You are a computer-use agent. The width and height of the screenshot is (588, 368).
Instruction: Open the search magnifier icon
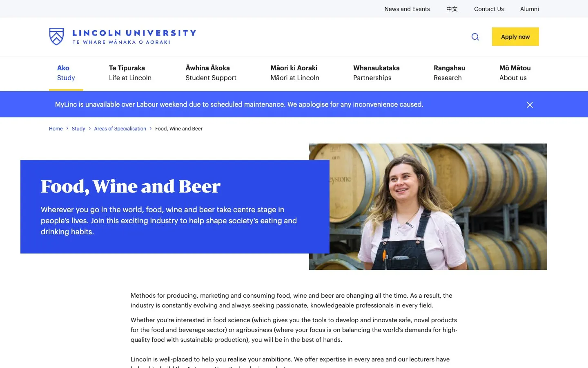pos(475,37)
